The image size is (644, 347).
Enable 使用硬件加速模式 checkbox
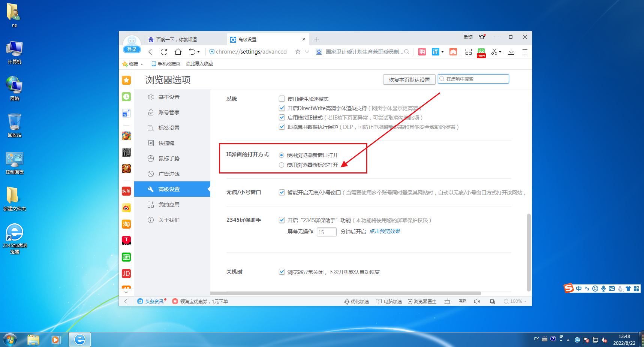tap(282, 99)
